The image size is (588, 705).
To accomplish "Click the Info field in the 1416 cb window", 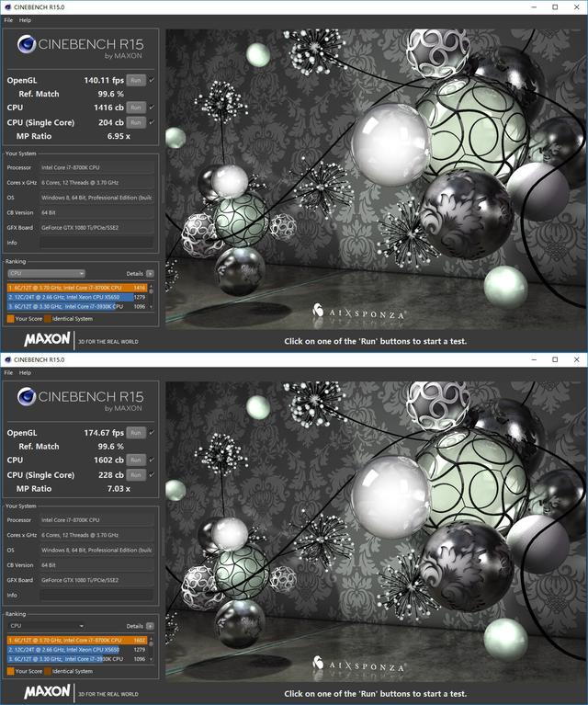I will (x=96, y=243).
